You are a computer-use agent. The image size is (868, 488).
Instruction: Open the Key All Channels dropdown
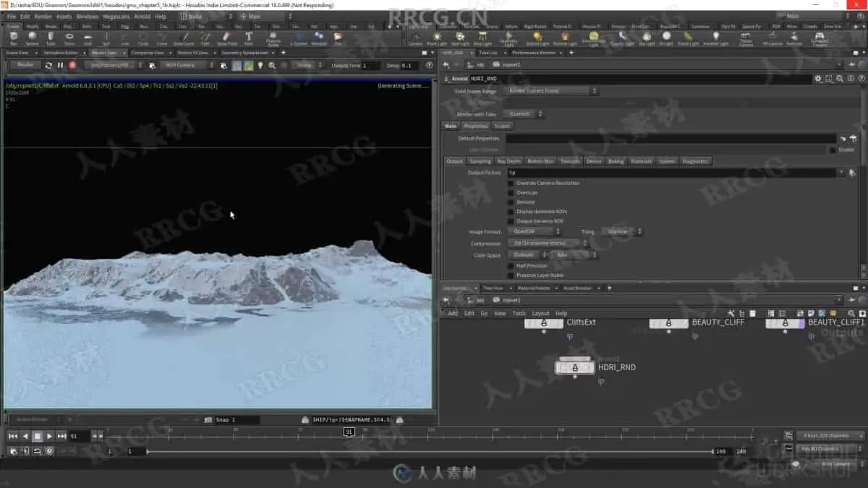pyautogui.click(x=830, y=448)
